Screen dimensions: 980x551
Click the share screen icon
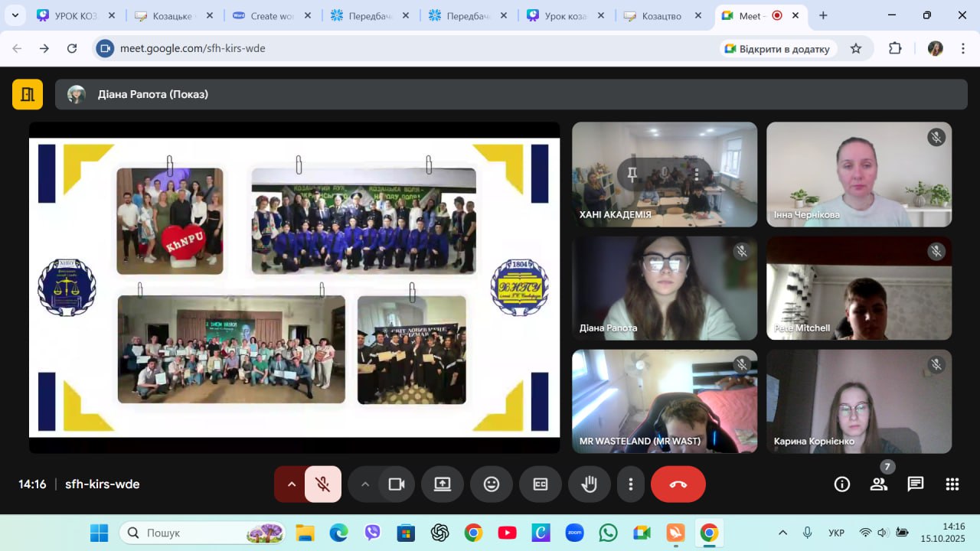[443, 484]
